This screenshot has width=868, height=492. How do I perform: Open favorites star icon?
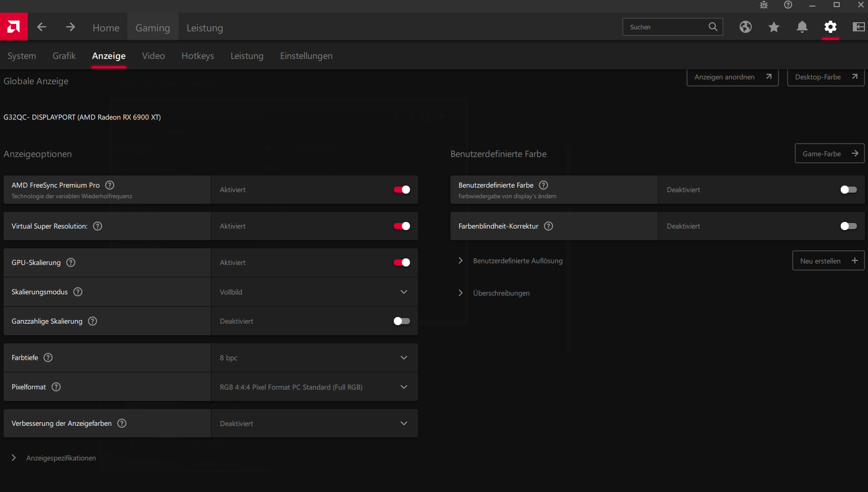774,27
